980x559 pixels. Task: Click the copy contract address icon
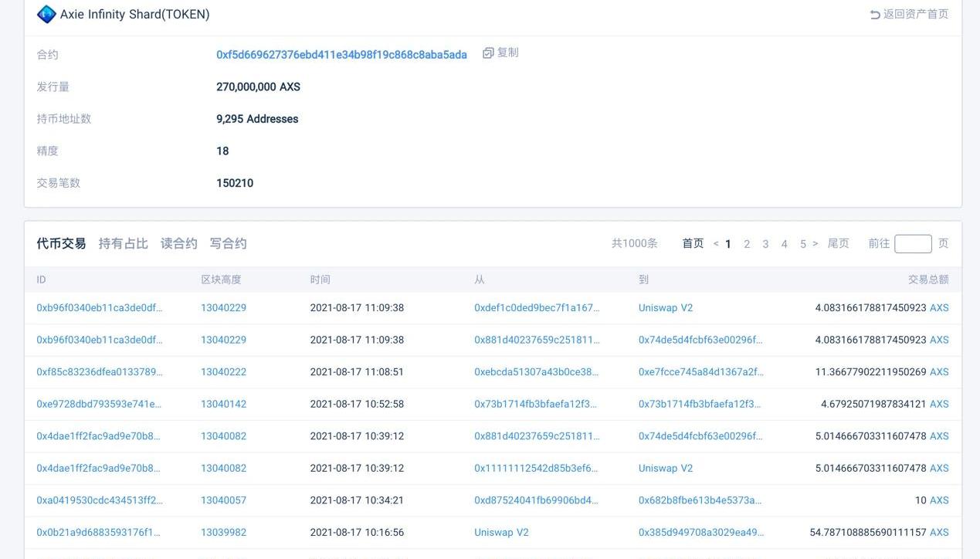click(488, 53)
